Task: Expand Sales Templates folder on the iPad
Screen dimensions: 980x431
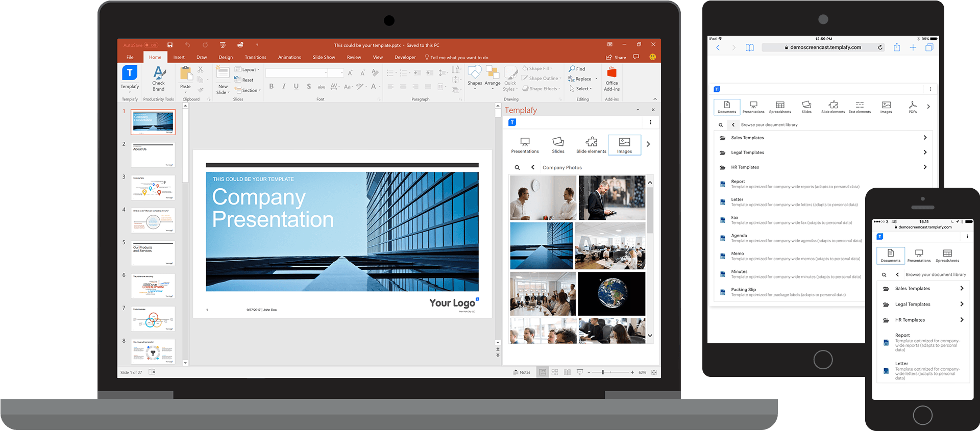Action: pyautogui.click(x=823, y=138)
